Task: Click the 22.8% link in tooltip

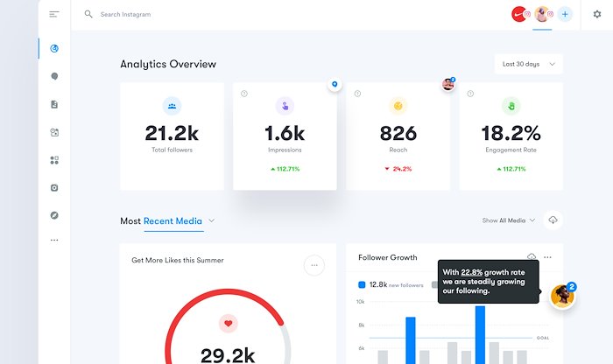Action: (x=471, y=273)
